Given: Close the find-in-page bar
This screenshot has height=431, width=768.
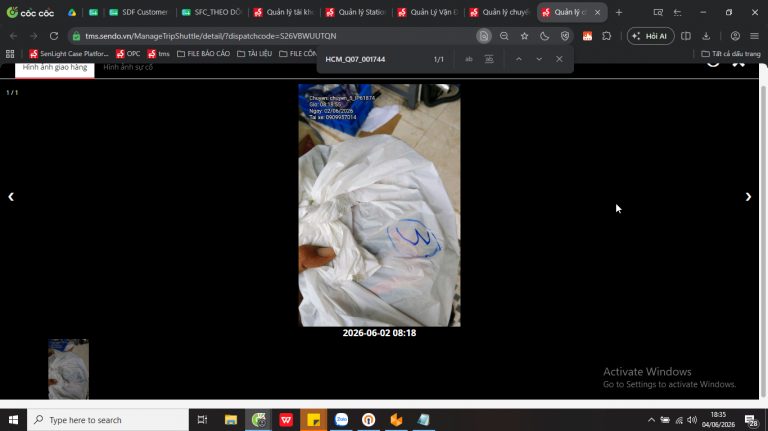Looking at the screenshot, I should (x=559, y=59).
